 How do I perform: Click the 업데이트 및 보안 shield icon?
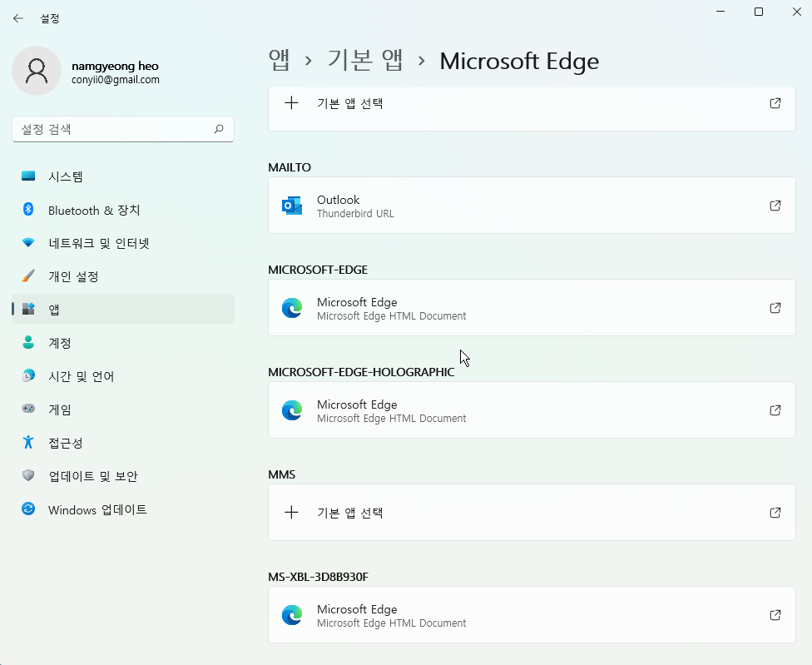[x=28, y=475]
